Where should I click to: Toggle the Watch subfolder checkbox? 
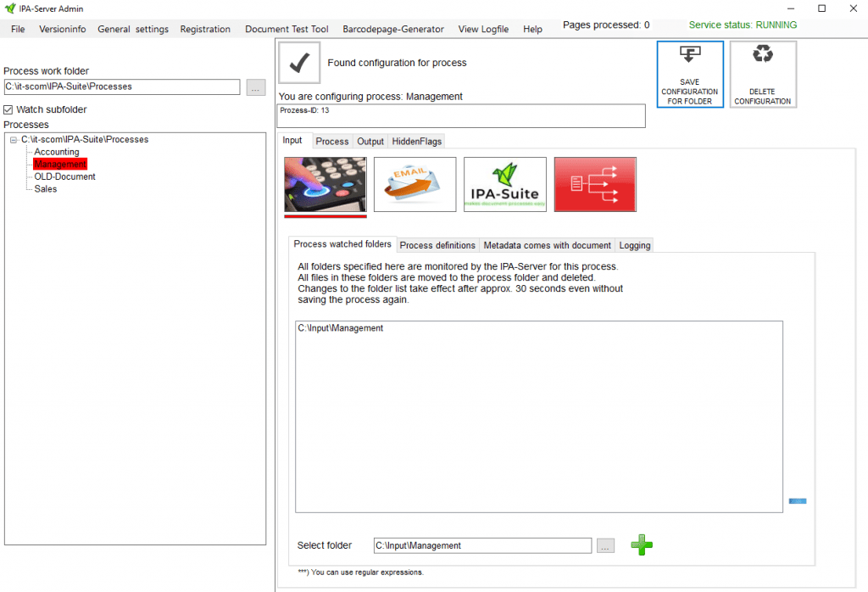pyautogui.click(x=8, y=109)
